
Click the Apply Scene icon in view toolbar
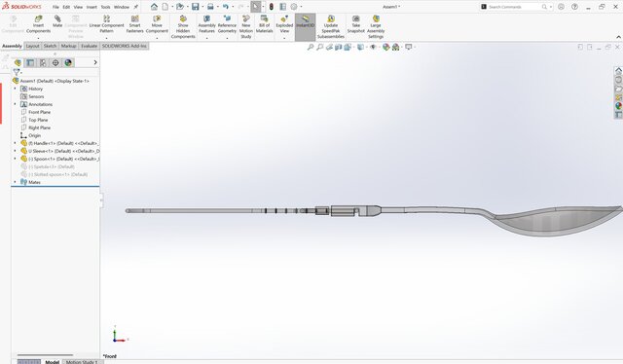tap(396, 47)
